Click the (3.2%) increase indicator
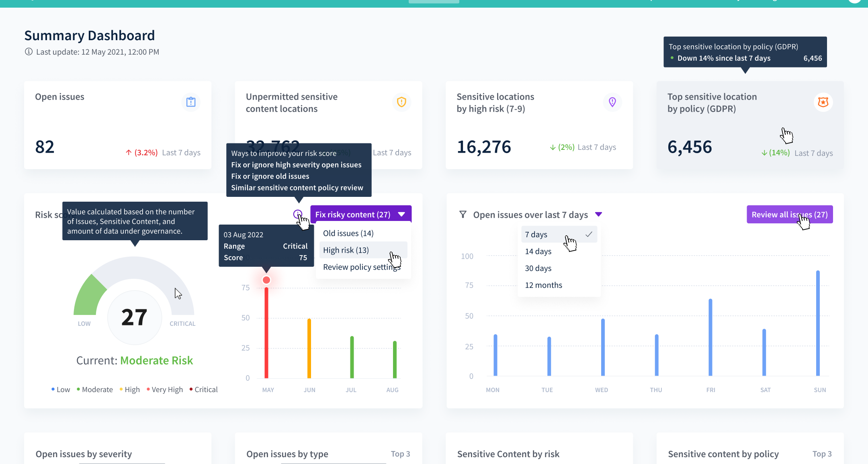The height and width of the screenshot is (464, 868). tap(141, 153)
